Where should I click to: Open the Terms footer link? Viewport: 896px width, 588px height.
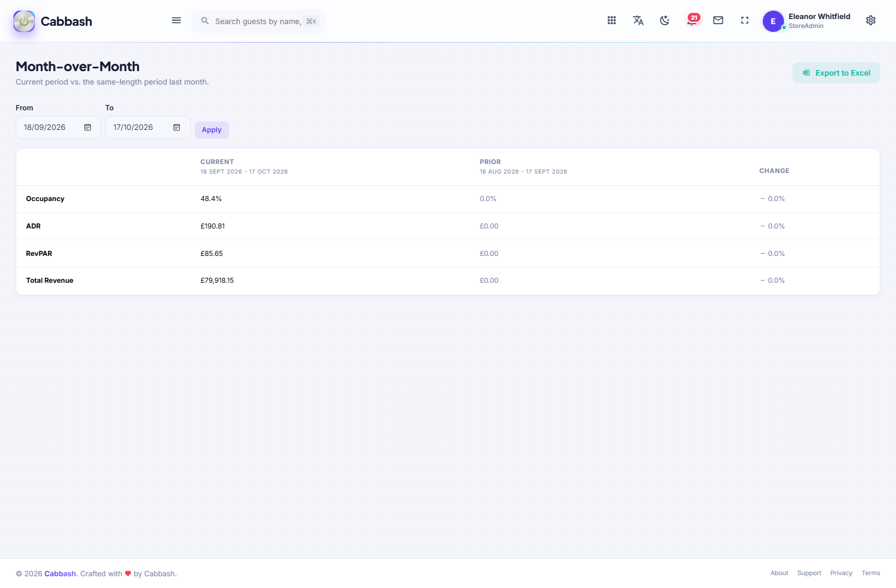[871, 573]
